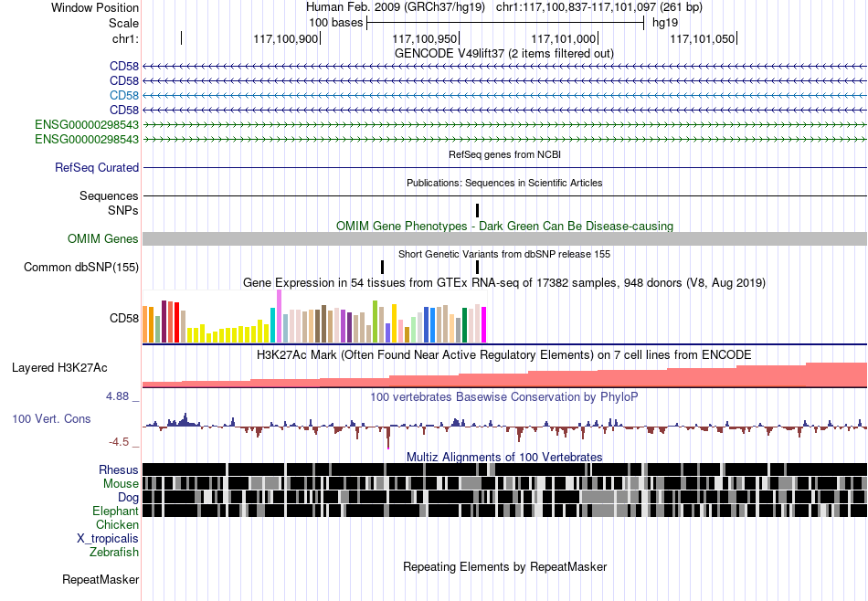Open the RefSeq Curated track label

97,167
